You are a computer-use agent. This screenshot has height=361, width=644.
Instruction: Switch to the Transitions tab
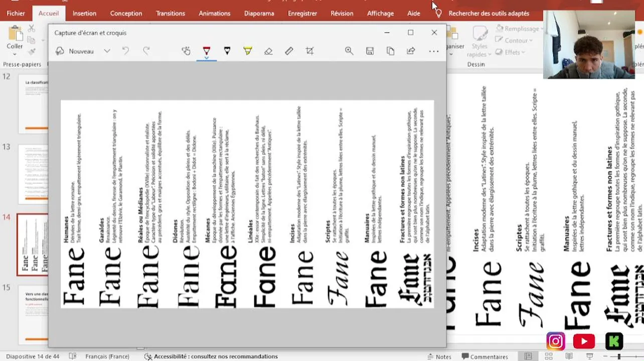coord(171,14)
